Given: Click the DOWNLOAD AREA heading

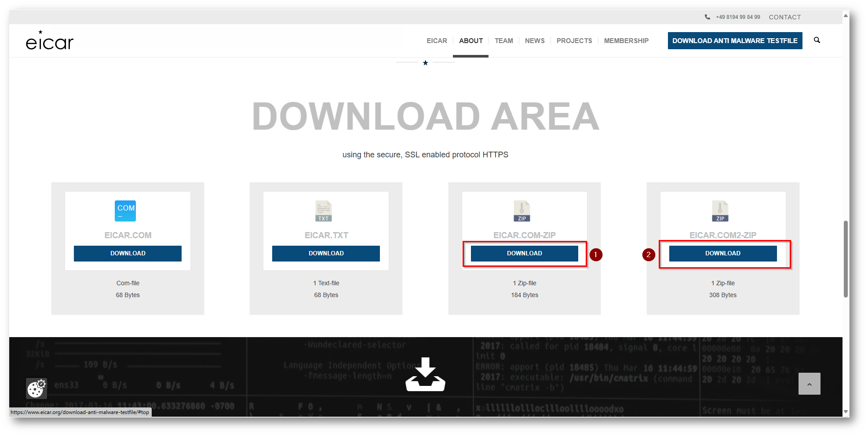Looking at the screenshot, I should pyautogui.click(x=426, y=116).
